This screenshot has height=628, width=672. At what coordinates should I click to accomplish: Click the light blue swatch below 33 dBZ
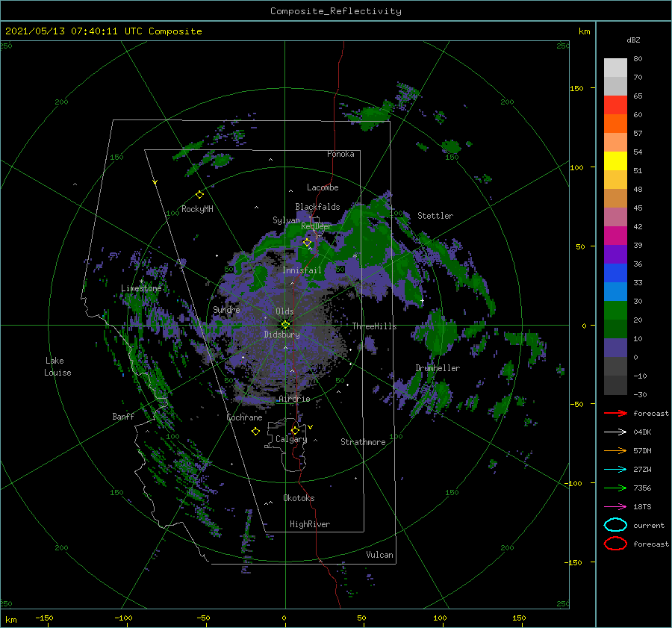coord(615,291)
